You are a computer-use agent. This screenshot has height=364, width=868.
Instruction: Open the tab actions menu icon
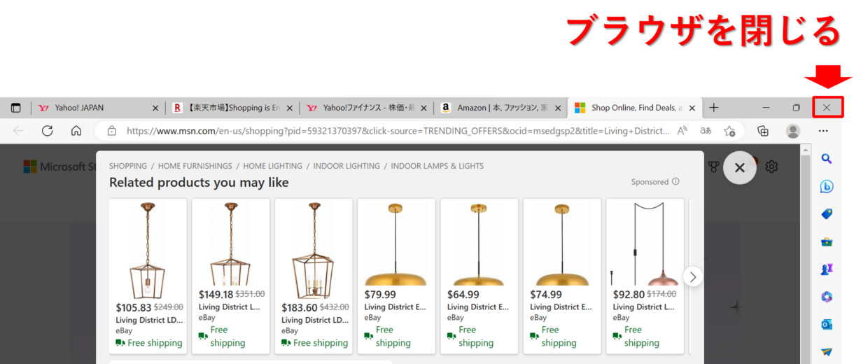tap(15, 108)
